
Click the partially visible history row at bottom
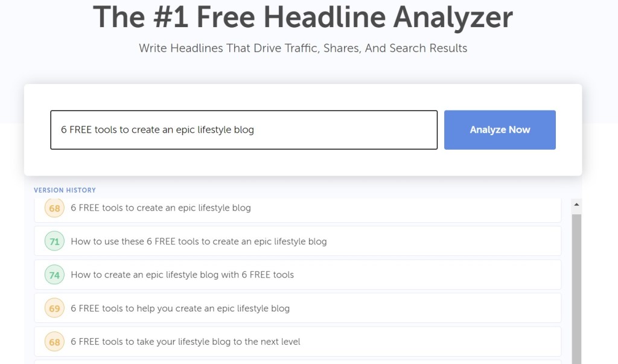point(298,362)
